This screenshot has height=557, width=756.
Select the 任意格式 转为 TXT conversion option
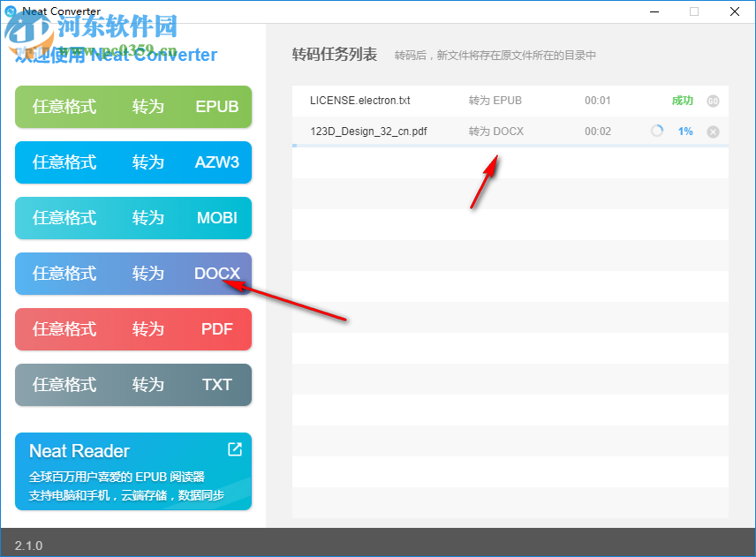click(x=132, y=385)
